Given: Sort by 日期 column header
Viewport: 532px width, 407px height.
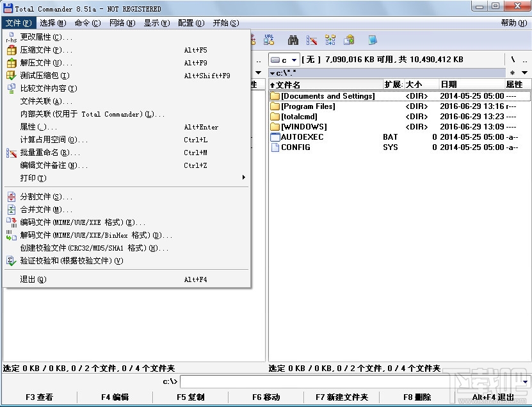Looking at the screenshot, I should pyautogui.click(x=472, y=85).
